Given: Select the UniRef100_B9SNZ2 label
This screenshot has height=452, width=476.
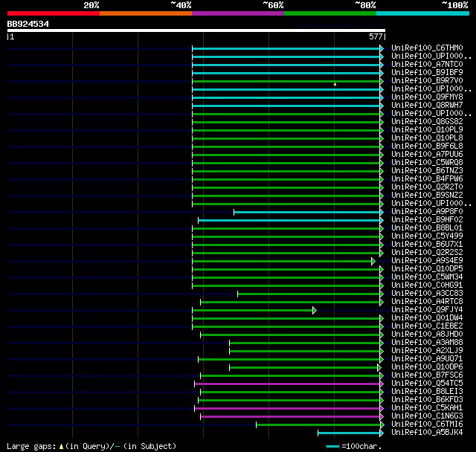Looking at the screenshot, I should pos(427,196).
